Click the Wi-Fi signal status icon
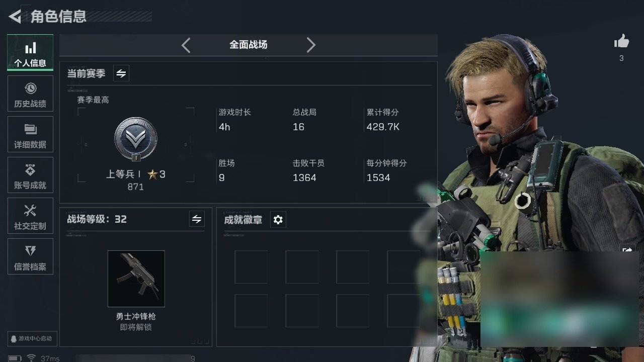This screenshot has height=362, width=644. click(31, 358)
